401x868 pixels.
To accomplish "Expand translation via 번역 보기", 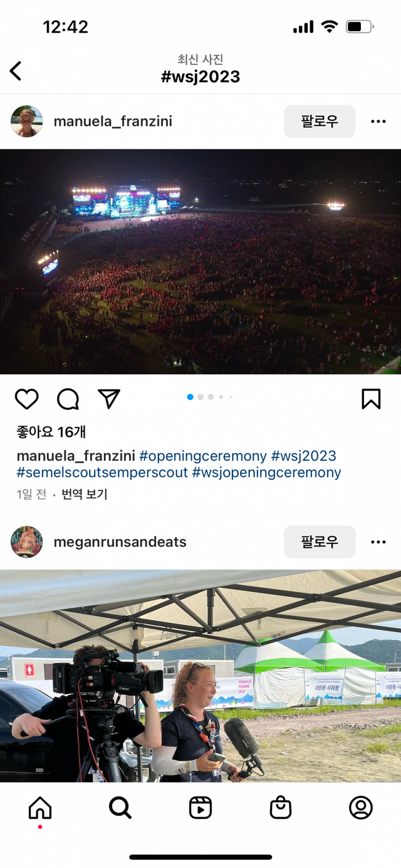I will coord(85,494).
